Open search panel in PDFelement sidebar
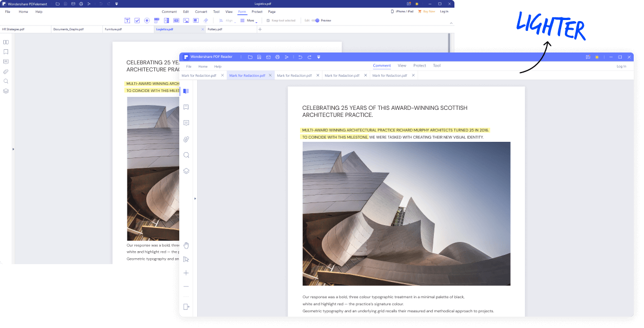 pyautogui.click(x=6, y=81)
